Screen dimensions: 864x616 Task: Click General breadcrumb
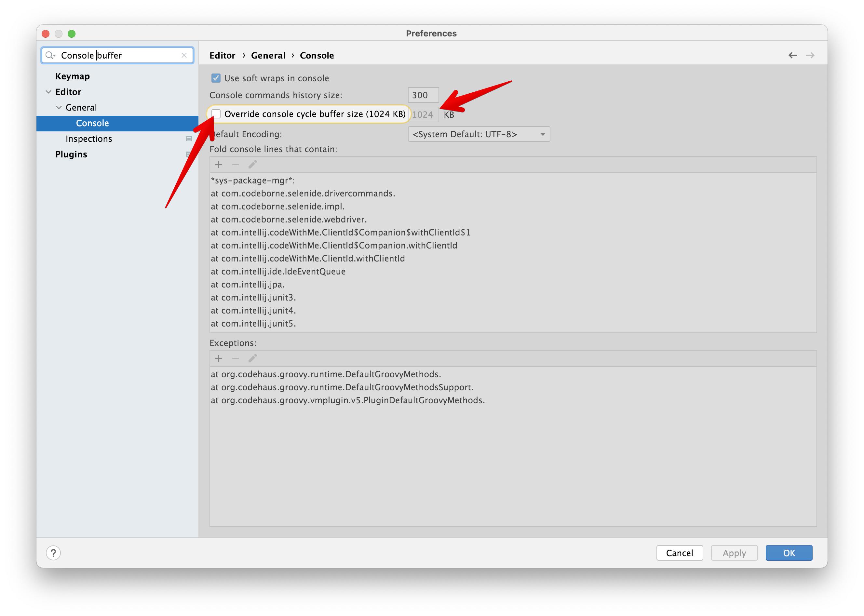point(268,55)
